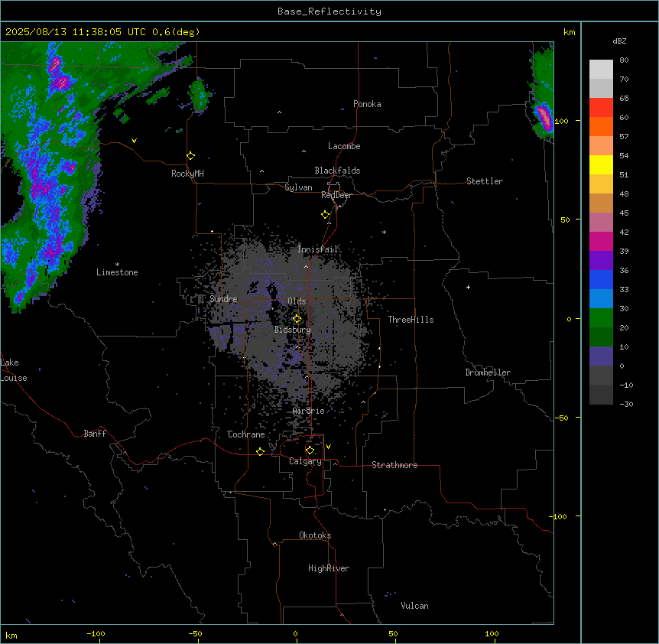Select the red 65 dBZ legend swatch

pos(601,108)
